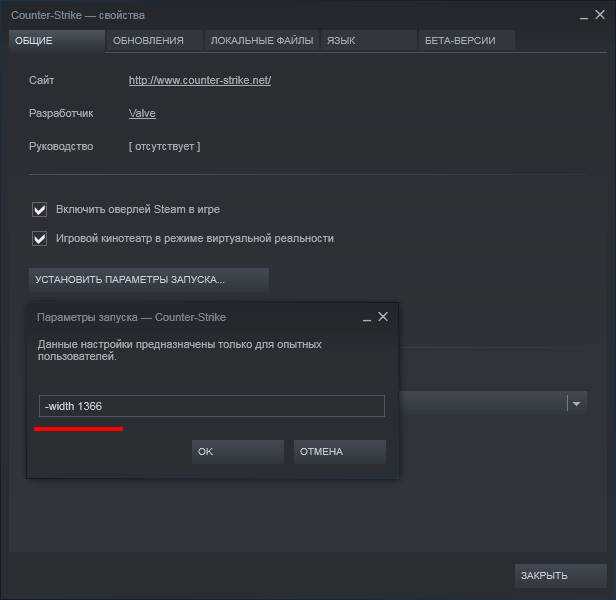Image resolution: width=616 pixels, height=600 pixels.
Task: Expand the dropdown arrow behind the launch dialog
Action: pyautogui.click(x=576, y=404)
